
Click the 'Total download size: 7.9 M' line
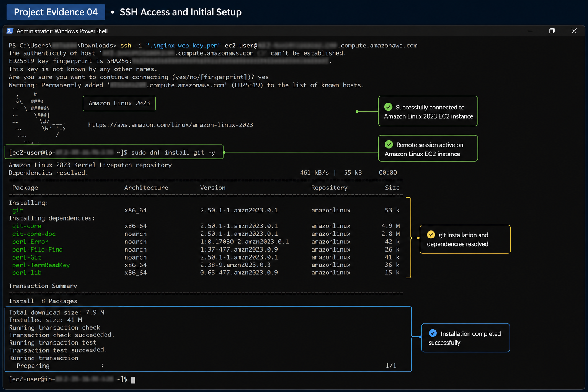(57, 313)
